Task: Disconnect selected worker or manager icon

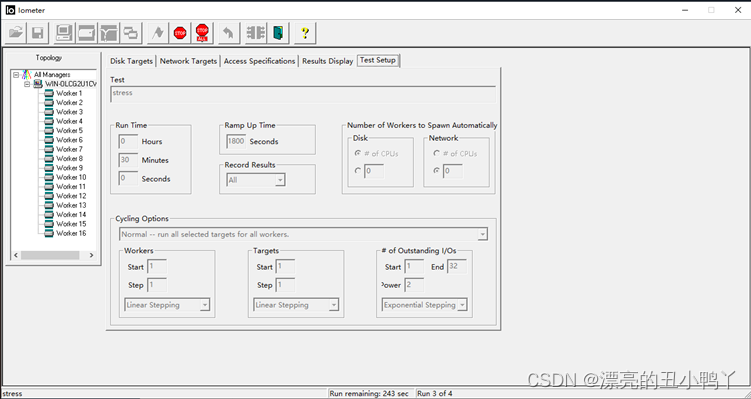Action: 255,33
